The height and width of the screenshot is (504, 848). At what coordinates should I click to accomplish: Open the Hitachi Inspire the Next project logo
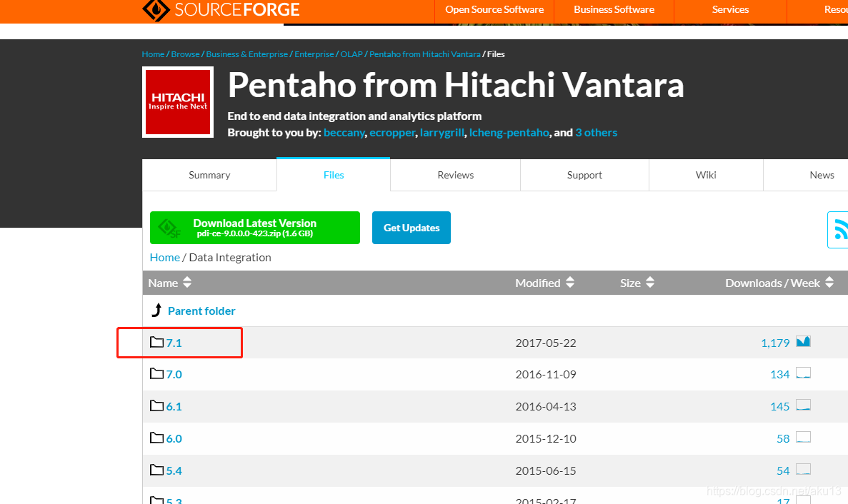point(178,102)
